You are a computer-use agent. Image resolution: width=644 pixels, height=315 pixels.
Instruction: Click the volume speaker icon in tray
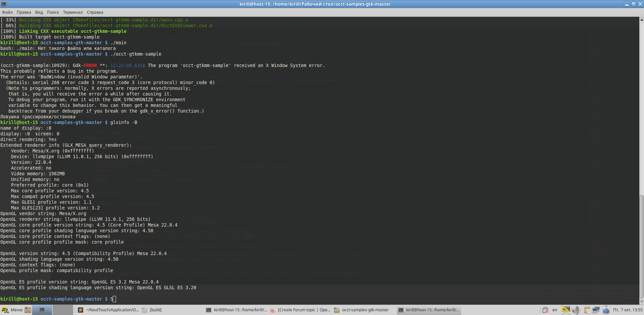pyautogui.click(x=576, y=310)
